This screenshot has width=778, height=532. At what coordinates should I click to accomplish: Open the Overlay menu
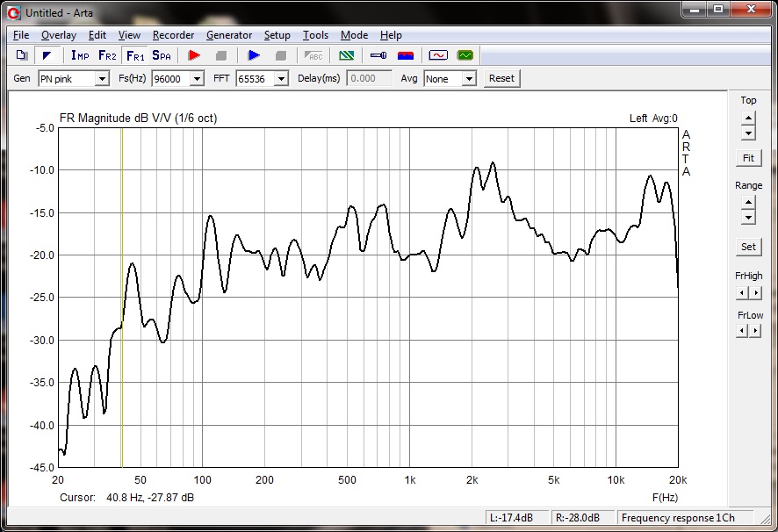click(59, 35)
